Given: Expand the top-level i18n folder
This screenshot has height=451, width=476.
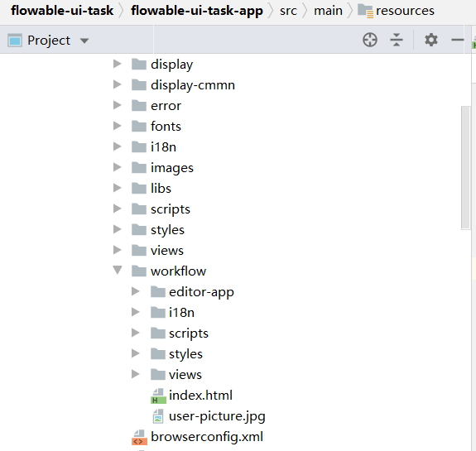Looking at the screenshot, I should tap(118, 146).
